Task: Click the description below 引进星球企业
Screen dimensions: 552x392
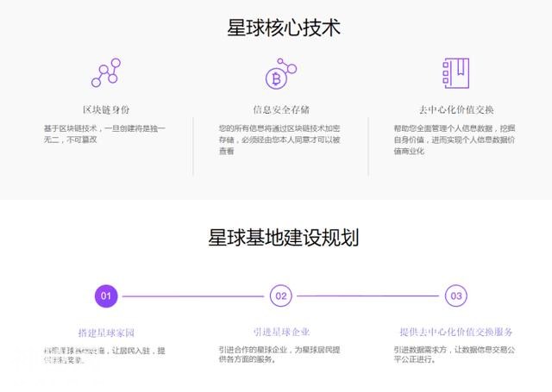Action: (x=280, y=354)
